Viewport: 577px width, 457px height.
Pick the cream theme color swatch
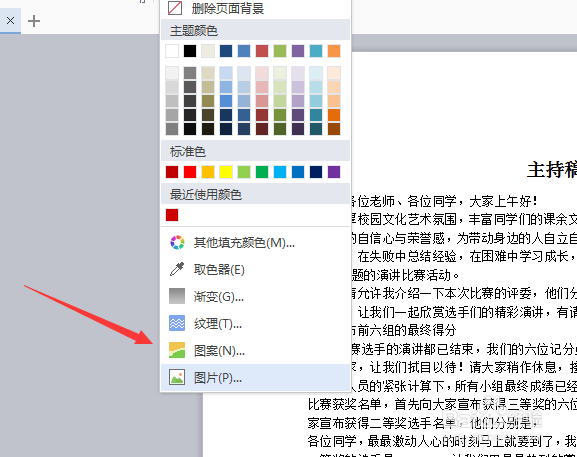[x=208, y=51]
